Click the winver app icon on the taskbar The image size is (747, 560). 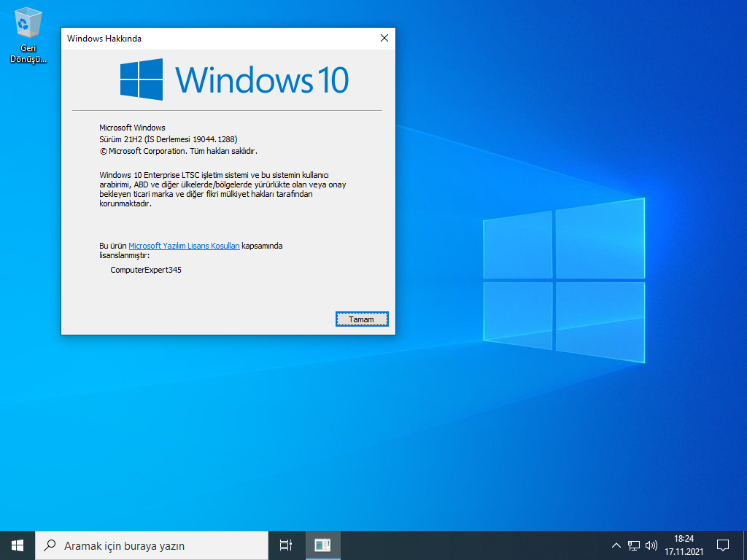322,545
